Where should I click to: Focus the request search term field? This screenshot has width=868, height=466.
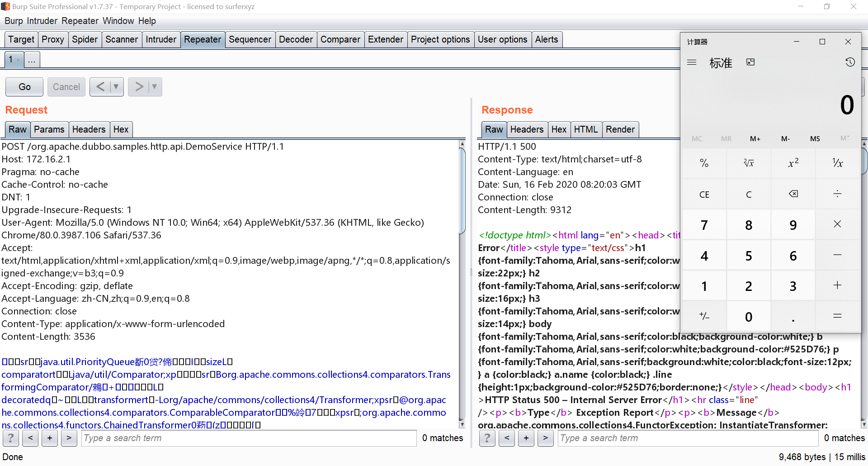coord(249,438)
